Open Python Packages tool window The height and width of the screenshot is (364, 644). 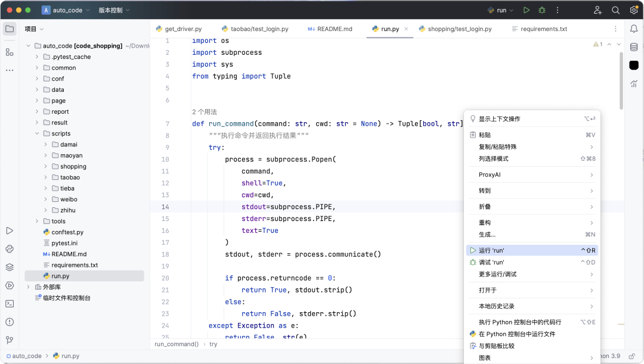[x=10, y=249]
